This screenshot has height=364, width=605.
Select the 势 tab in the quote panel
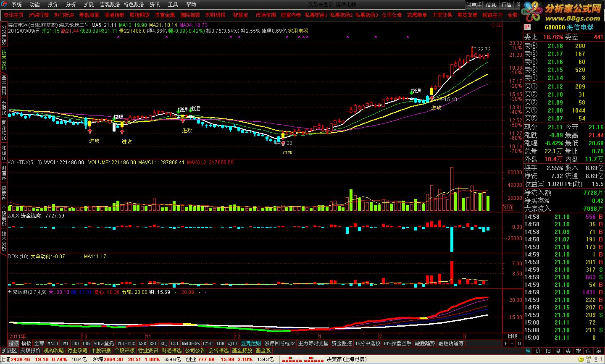pos(568,351)
